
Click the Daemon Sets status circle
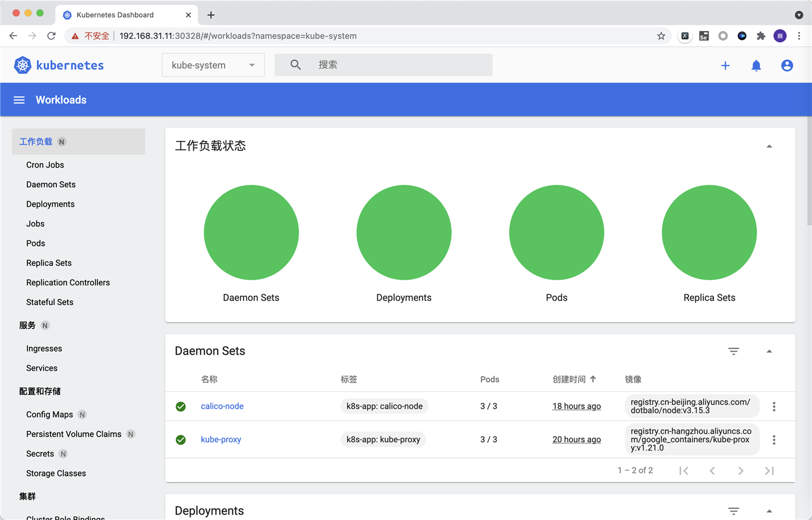pos(251,232)
